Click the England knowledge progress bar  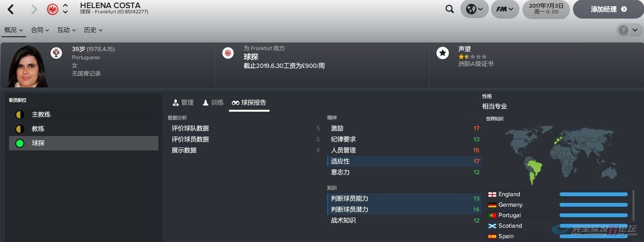coord(593,194)
